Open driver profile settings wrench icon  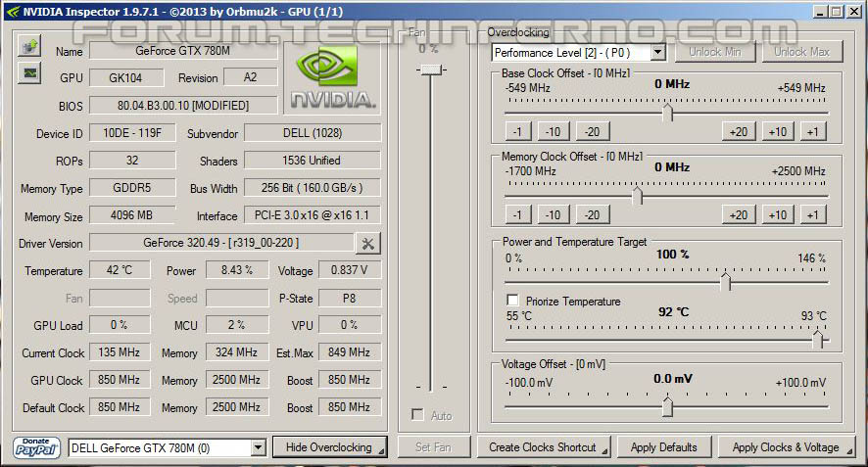(x=367, y=243)
